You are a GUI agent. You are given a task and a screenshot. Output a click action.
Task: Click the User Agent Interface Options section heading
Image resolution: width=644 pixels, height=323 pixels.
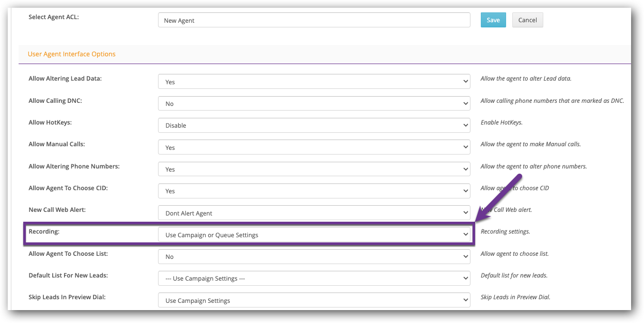click(71, 54)
